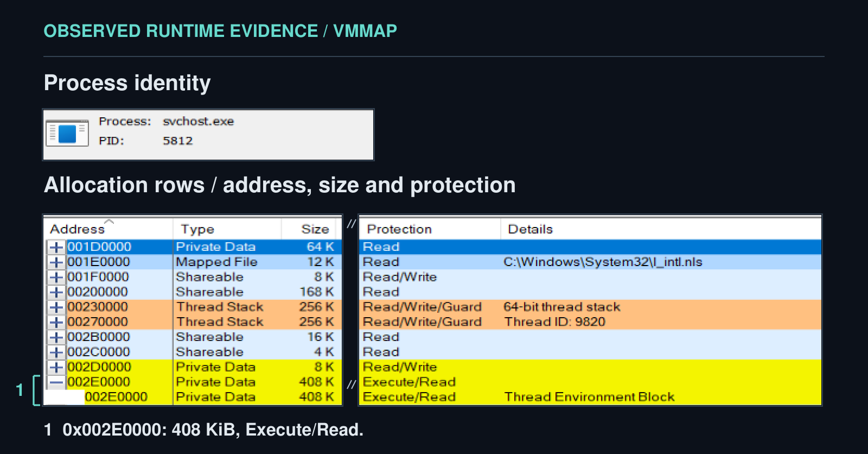Image resolution: width=868 pixels, height=454 pixels.
Task: Select address 001D0000
Action: pyautogui.click(x=99, y=247)
